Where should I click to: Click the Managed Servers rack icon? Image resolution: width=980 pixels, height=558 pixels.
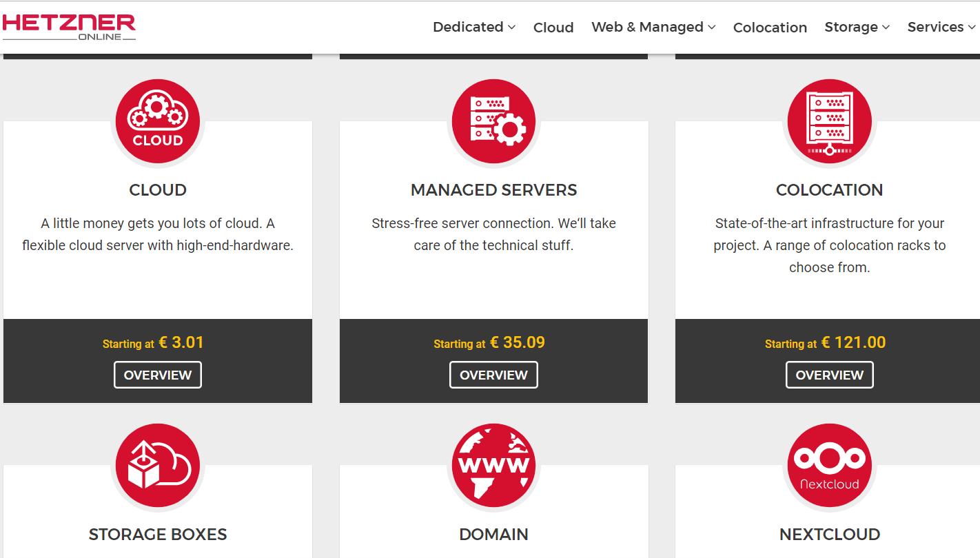tap(493, 121)
